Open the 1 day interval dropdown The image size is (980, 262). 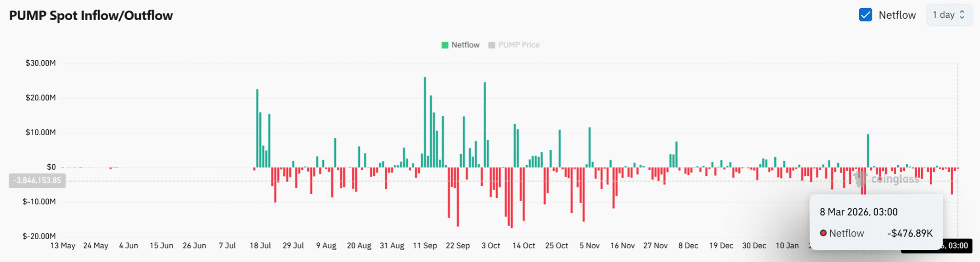click(948, 15)
